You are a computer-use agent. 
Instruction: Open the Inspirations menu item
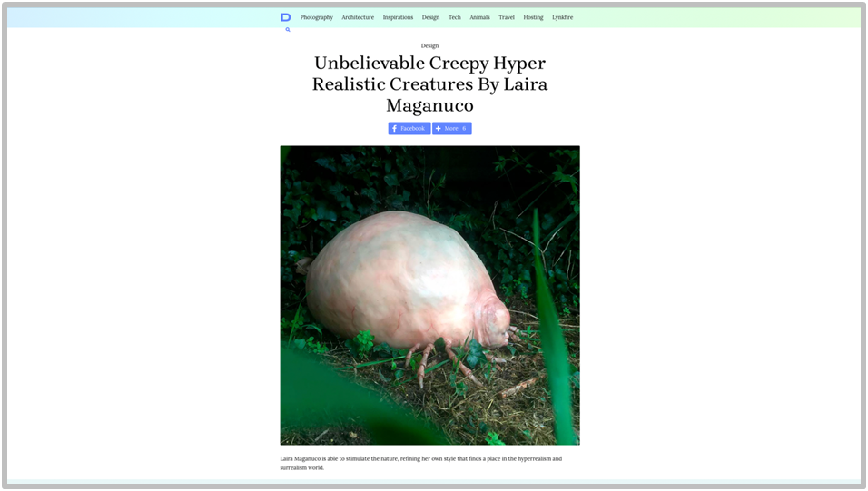[x=398, y=17]
